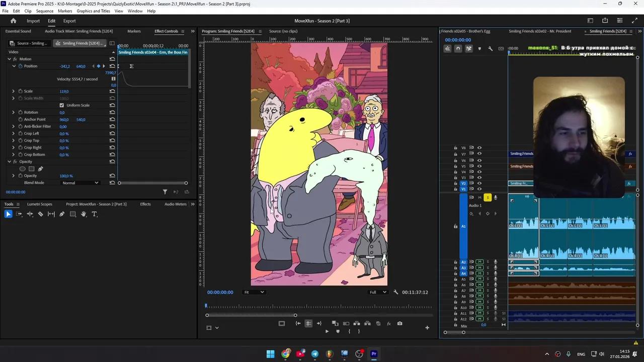The height and width of the screenshot is (362, 644).
Task: Click the Global FX Mute icon under Program monitor
Action: pyautogui.click(x=388, y=323)
